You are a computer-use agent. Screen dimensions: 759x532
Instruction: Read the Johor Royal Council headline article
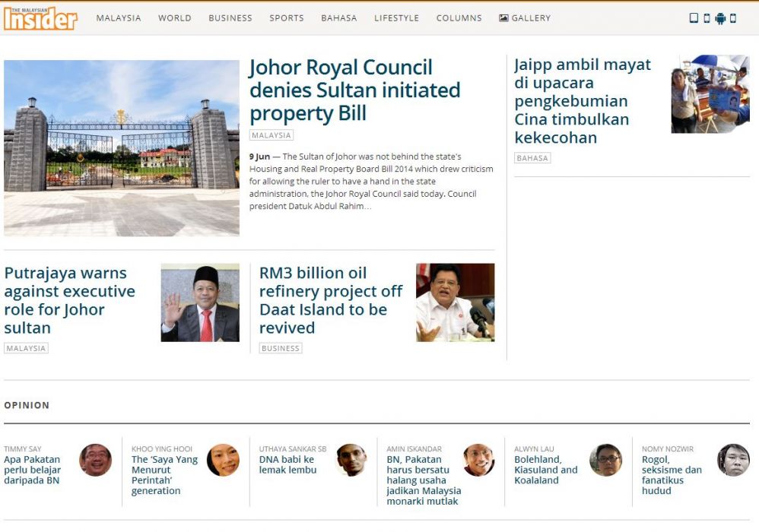354,90
